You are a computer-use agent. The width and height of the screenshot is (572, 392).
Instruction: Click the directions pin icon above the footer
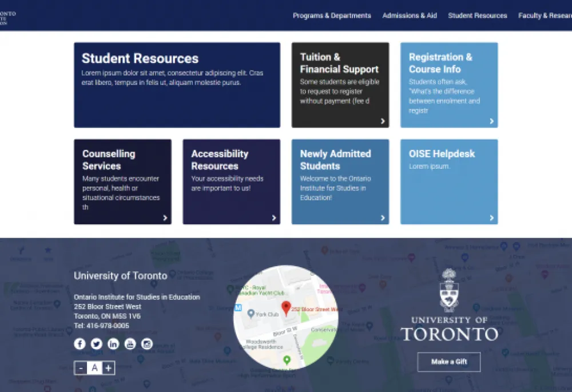coord(21,250)
